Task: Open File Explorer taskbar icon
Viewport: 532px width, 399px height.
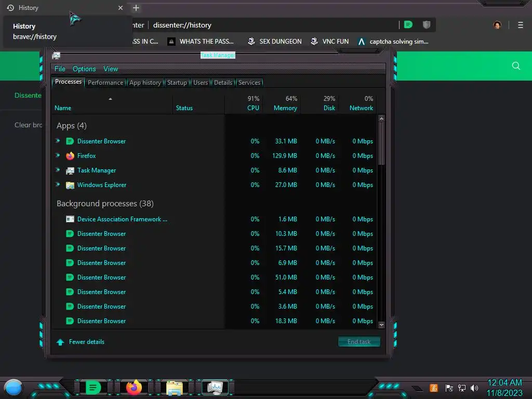Action: tap(175, 388)
